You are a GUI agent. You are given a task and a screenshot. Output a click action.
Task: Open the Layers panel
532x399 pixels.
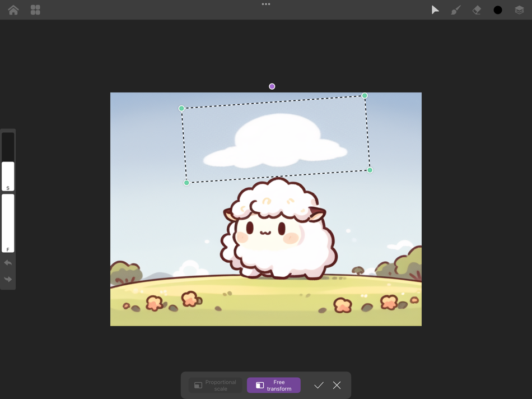click(519, 10)
